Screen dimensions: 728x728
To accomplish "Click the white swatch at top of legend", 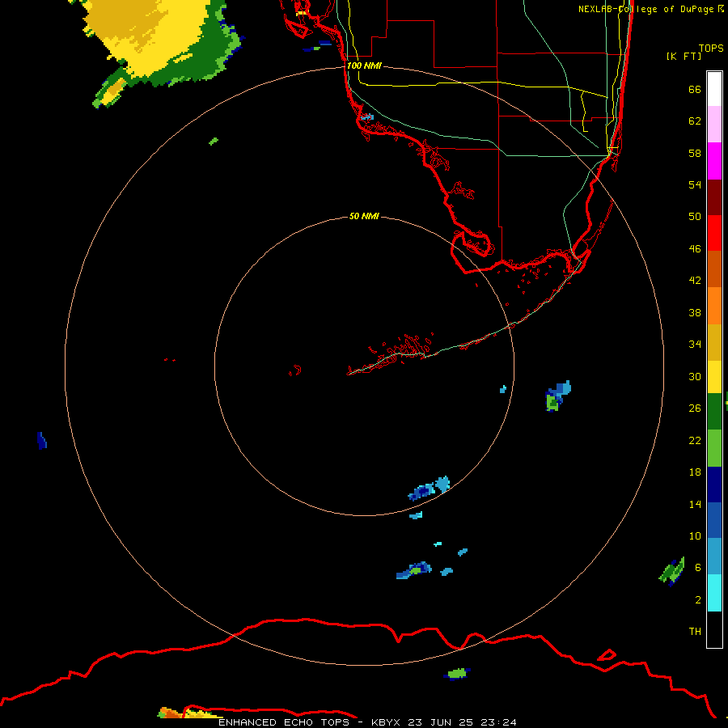I will (x=714, y=89).
